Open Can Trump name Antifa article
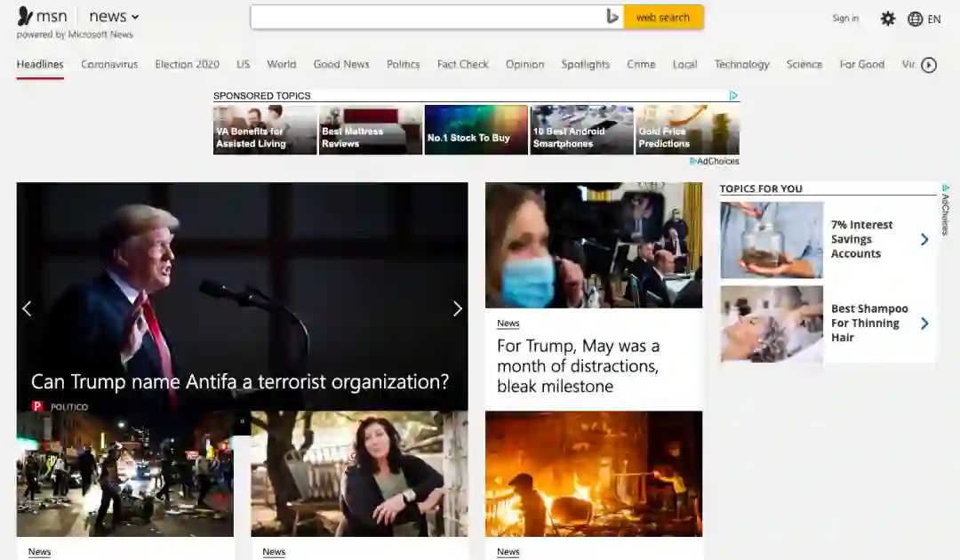960x560 pixels. 240,381
